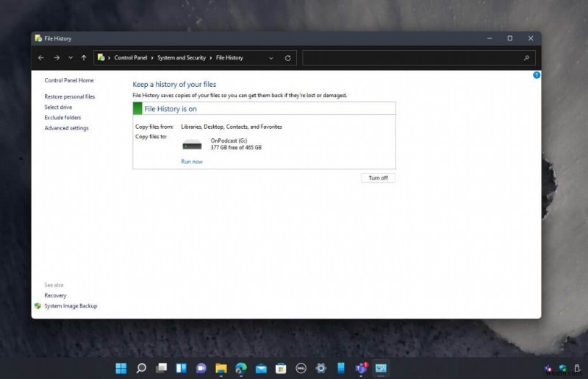Click the Control Panel search field
Viewport: 588px width, 379px height.
click(x=418, y=58)
